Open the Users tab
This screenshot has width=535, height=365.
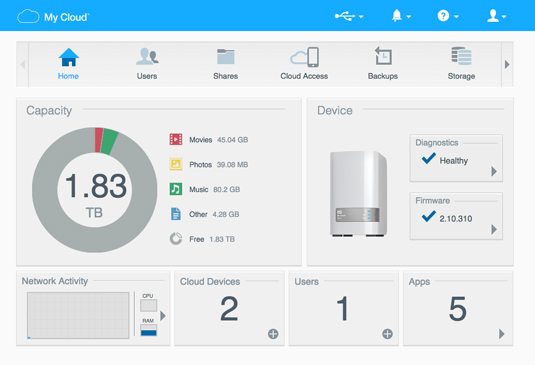[147, 64]
